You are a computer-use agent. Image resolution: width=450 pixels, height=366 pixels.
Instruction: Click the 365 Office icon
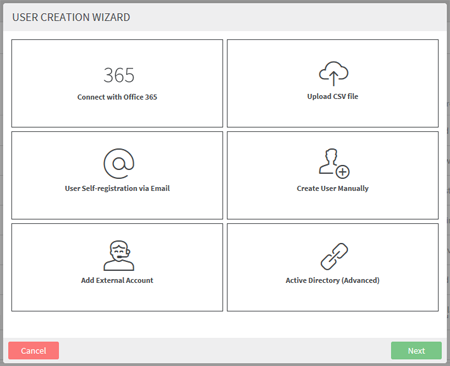tap(119, 75)
